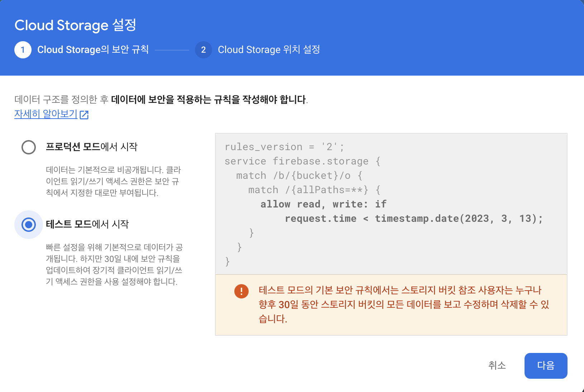Click the request.time < timestamp.date line
The width and height of the screenshot is (584, 392).
click(414, 219)
